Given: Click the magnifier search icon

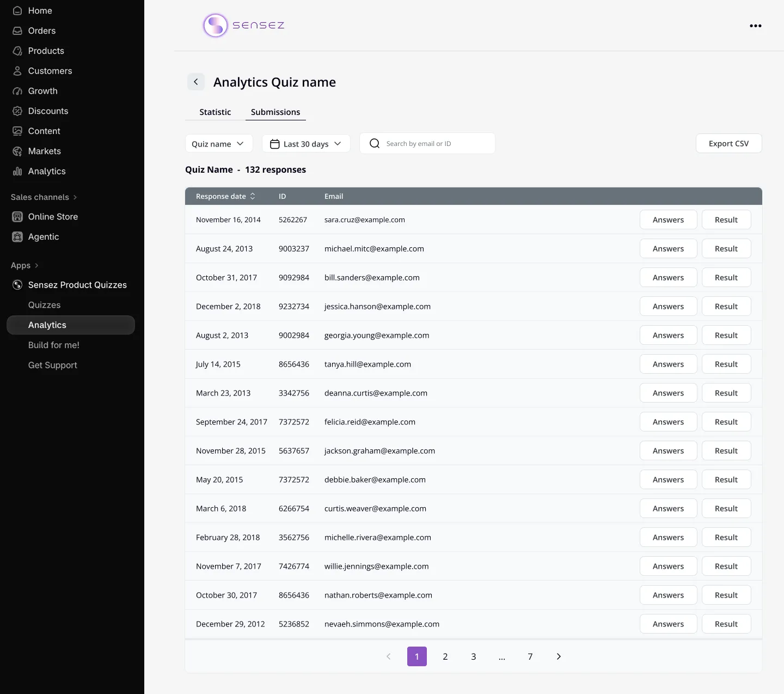Looking at the screenshot, I should tap(375, 143).
